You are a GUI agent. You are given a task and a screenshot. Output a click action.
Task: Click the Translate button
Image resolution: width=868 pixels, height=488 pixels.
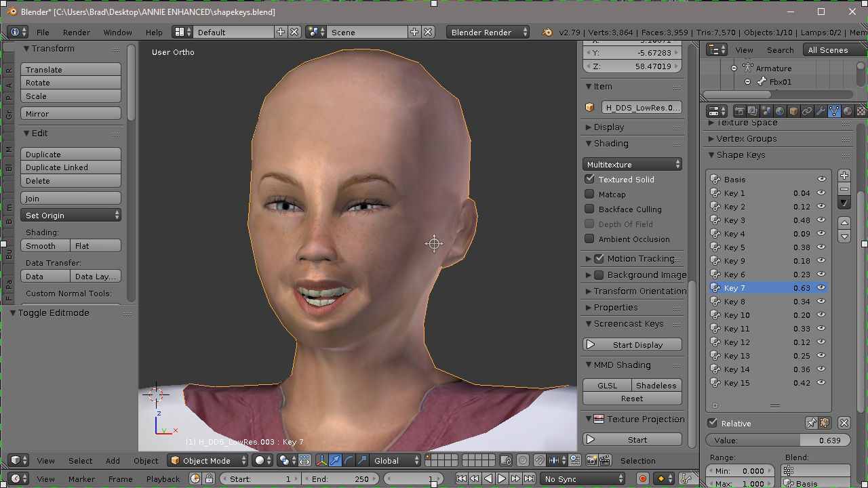tap(71, 70)
